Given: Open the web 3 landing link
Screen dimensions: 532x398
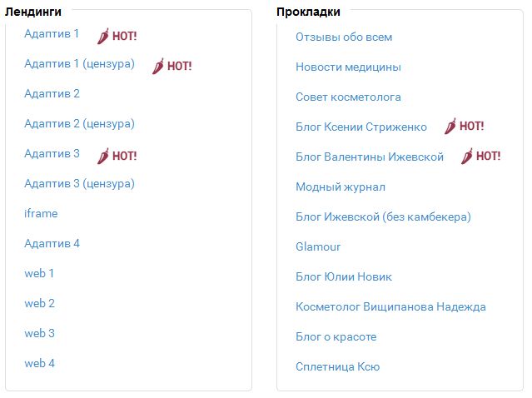Looking at the screenshot, I should coord(40,333).
